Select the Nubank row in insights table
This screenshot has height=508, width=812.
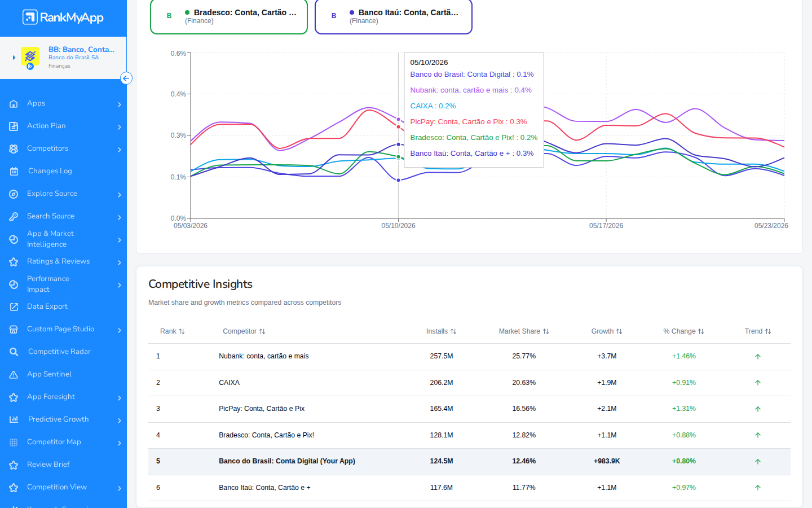[x=469, y=356]
